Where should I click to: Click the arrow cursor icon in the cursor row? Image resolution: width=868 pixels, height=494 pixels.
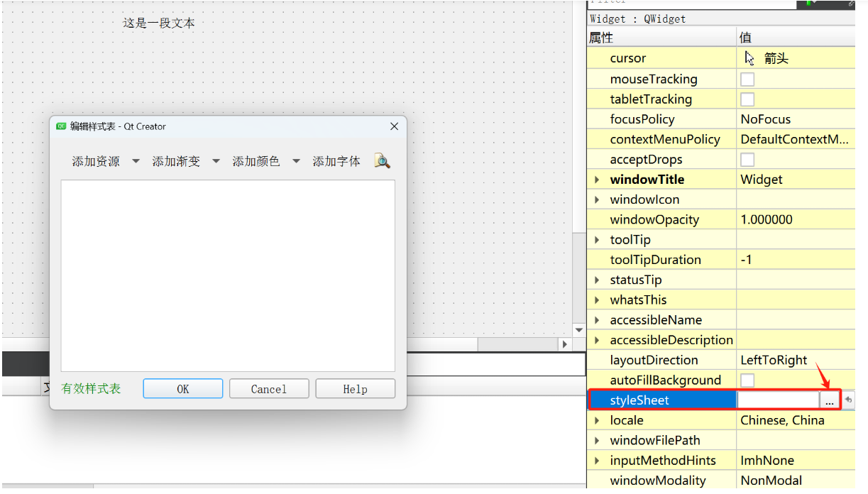[x=749, y=58]
